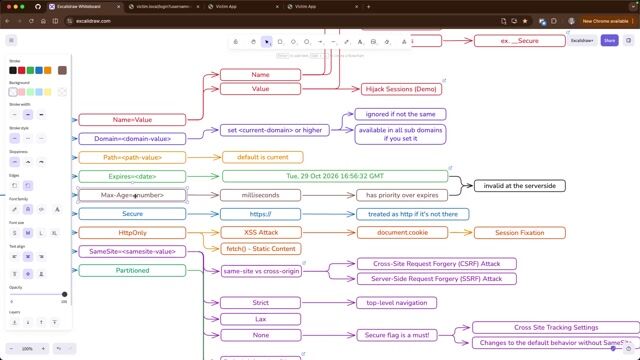Switch to the Excalidraw Whiteboard tab

[x=83, y=7]
